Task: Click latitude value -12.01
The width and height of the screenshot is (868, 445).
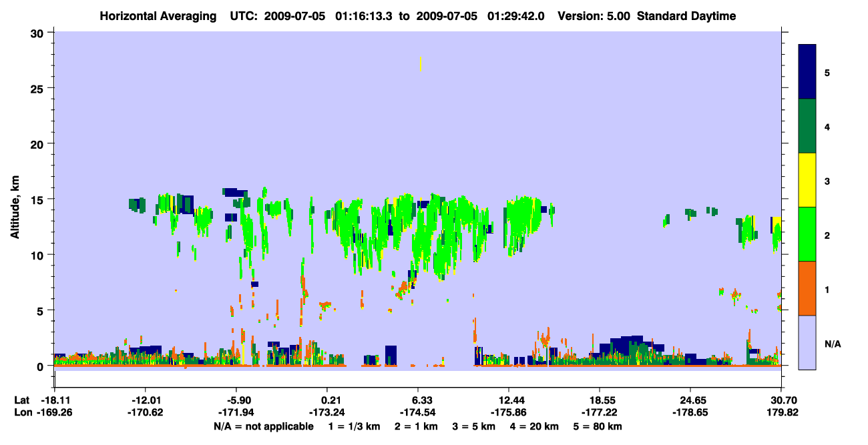Action: (145, 400)
